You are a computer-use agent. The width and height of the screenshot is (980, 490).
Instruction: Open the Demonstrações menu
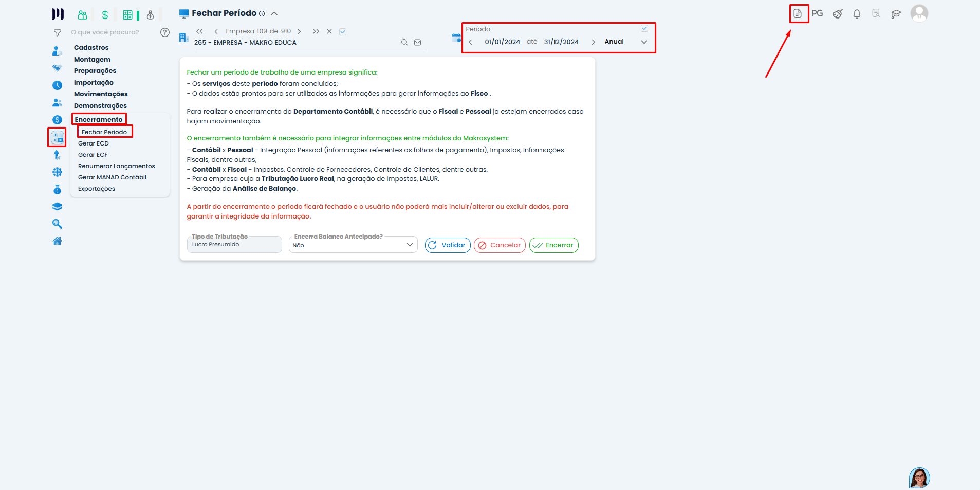(x=100, y=106)
